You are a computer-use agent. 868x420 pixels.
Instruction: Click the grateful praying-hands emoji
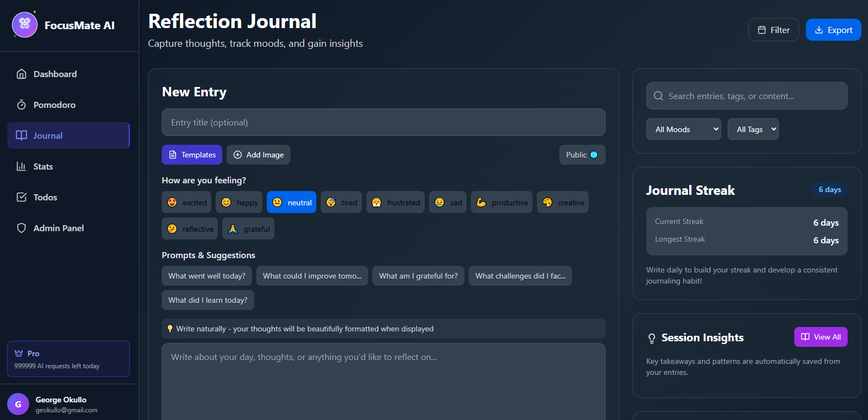coord(233,229)
